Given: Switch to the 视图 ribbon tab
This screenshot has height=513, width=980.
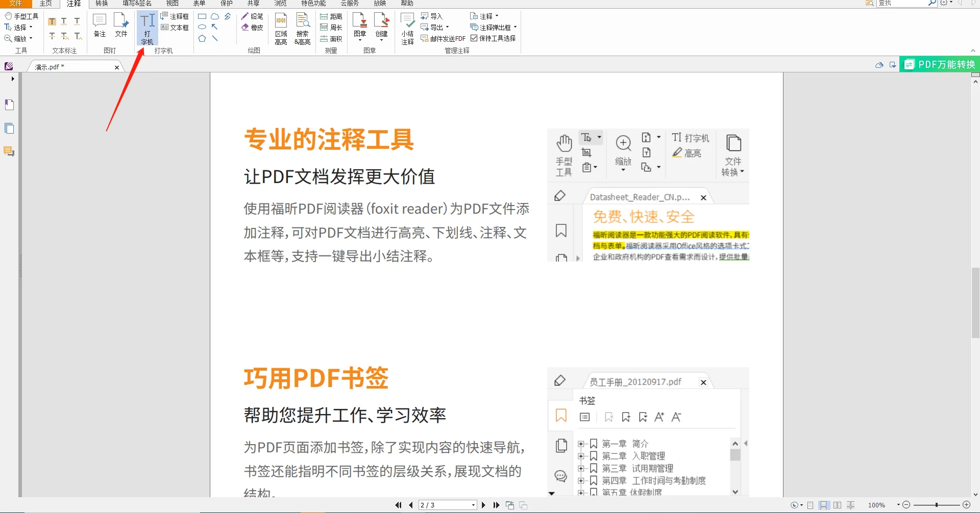Looking at the screenshot, I should (x=171, y=4).
